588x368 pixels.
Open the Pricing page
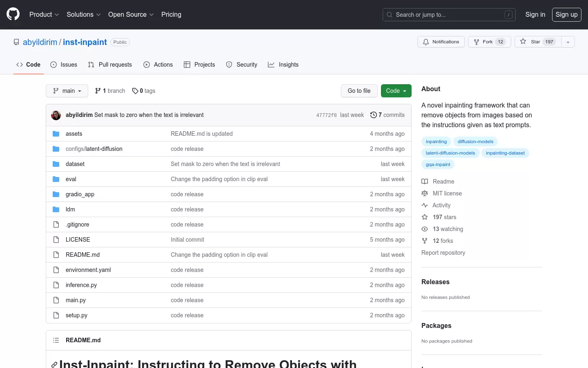coord(171,14)
